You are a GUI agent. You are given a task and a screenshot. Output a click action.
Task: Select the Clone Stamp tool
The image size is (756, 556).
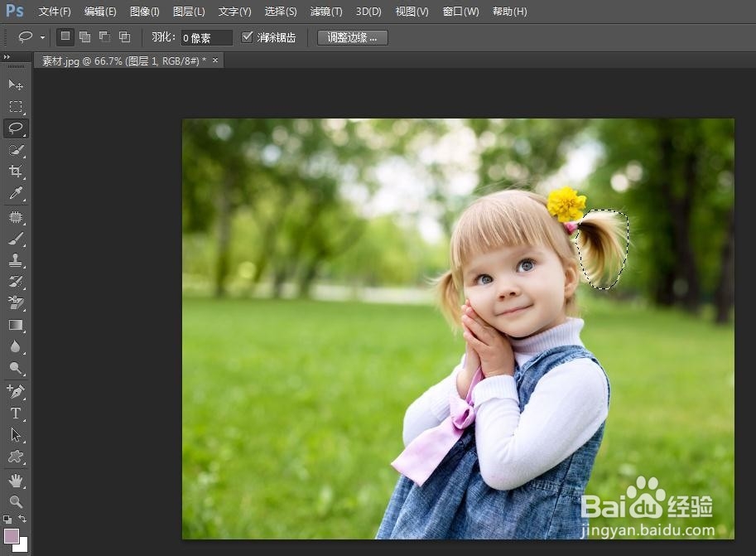click(x=16, y=261)
